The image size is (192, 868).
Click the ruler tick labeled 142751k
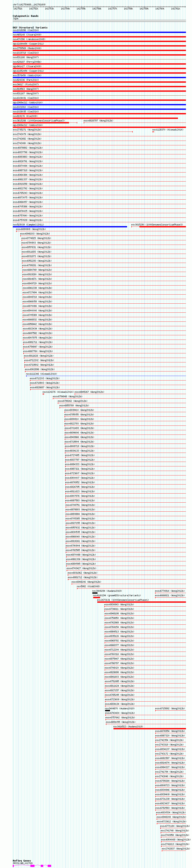coord(18,9)
